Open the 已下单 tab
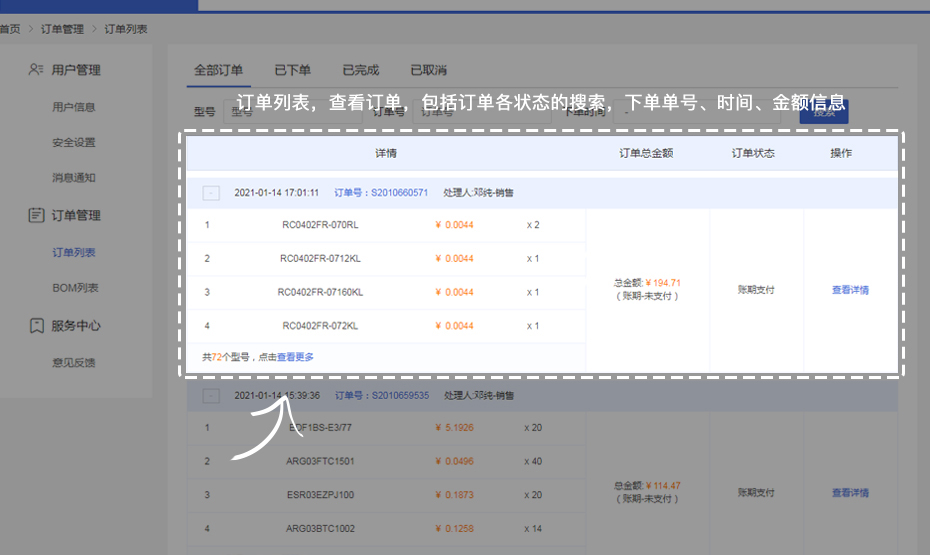This screenshot has height=555, width=930. (x=292, y=71)
